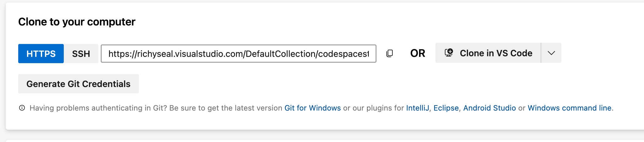
Task: Open the Windows command line link
Action: 570,108
